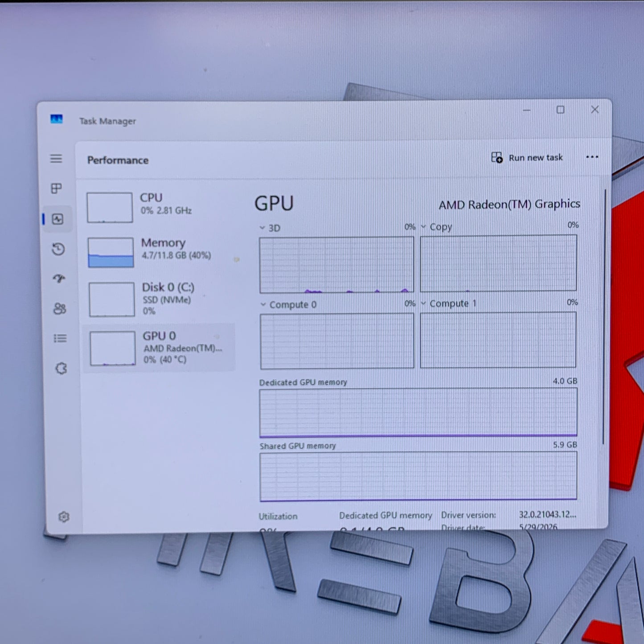
Task: Click the 4.0 GB dedicated memory label
Action: point(565,381)
